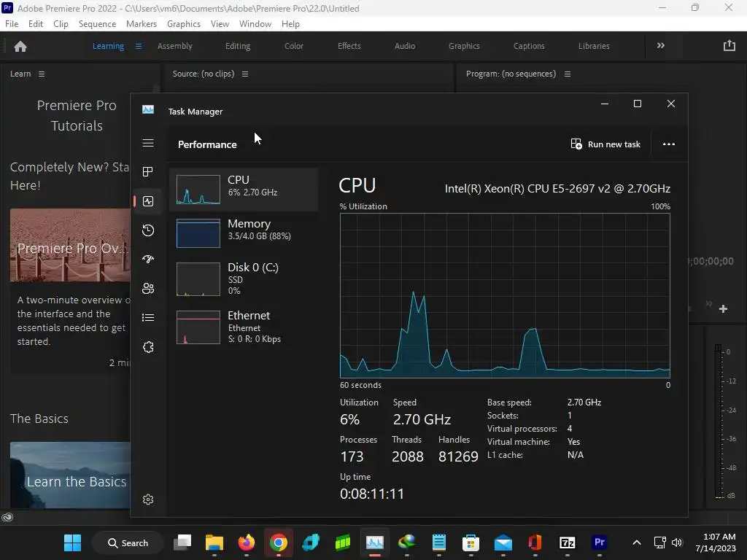The width and height of the screenshot is (747, 560).
Task: Open Services page icon in Task Manager
Action: 148,346
